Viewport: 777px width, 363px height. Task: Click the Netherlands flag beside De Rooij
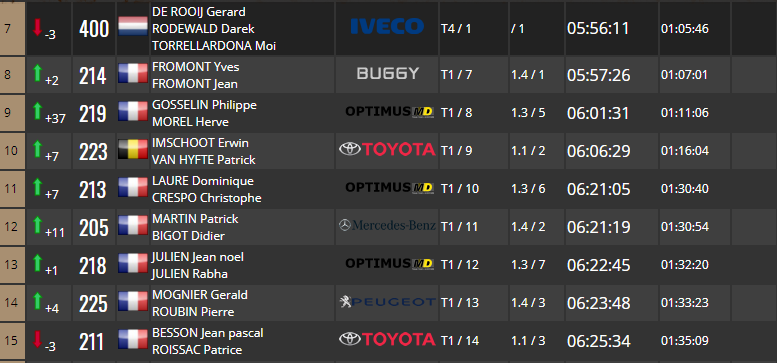(x=133, y=26)
